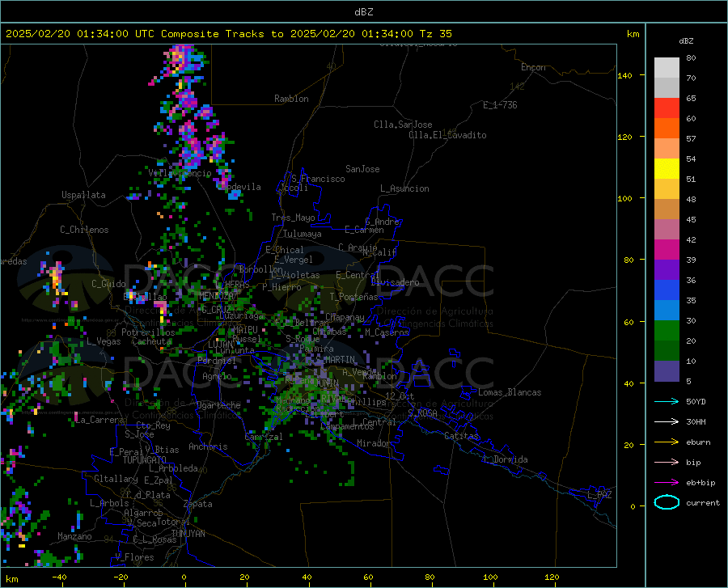The height and width of the screenshot is (588, 728).
Task: Click the 'Tulumaya' map label
Action: tap(303, 234)
